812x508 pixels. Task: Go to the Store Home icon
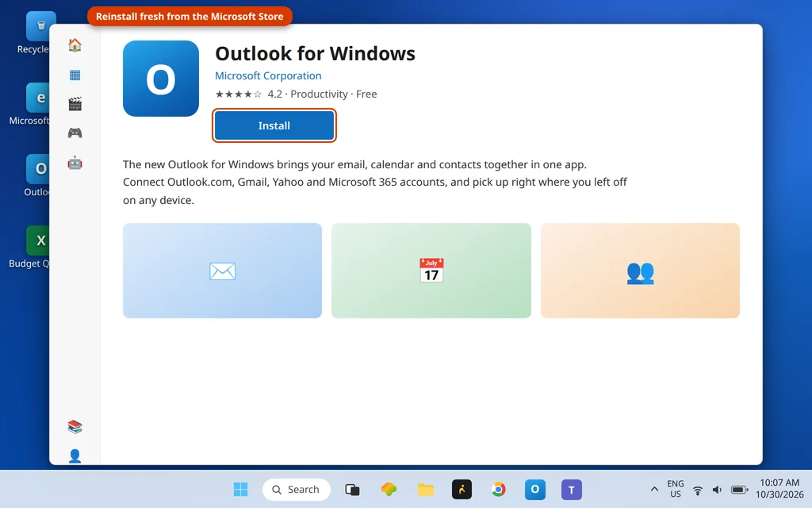pos(75,45)
